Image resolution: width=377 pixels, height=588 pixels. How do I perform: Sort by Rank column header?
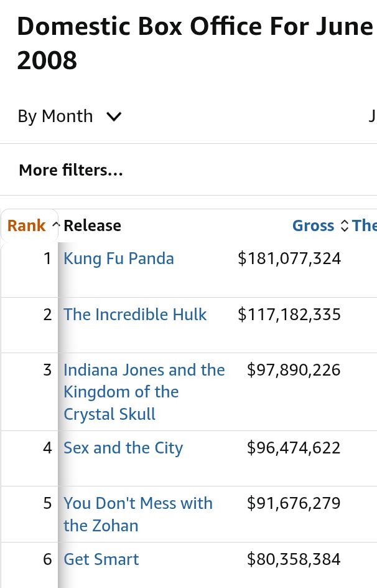[27, 225]
